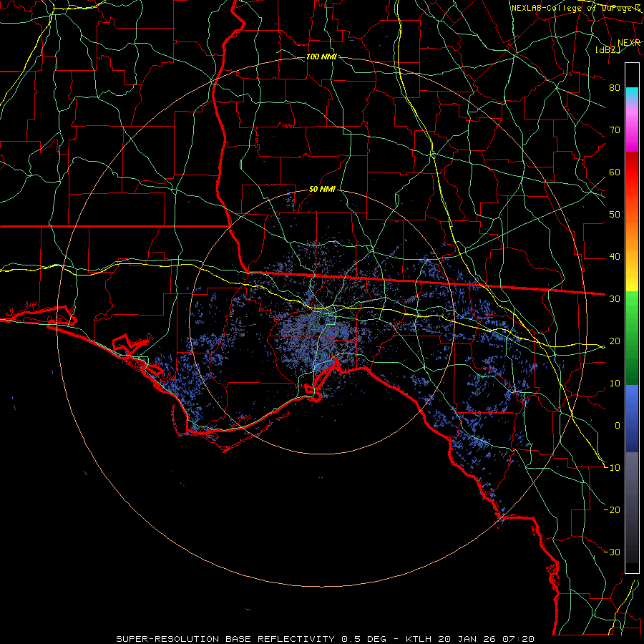The height and width of the screenshot is (644, 644).
Task: Click the -10 value on the dBZ scale
Action: (612, 468)
